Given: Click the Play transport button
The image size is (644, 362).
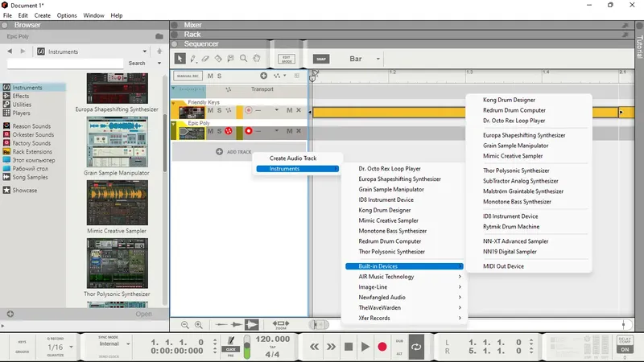Looking at the screenshot, I should tap(365, 347).
